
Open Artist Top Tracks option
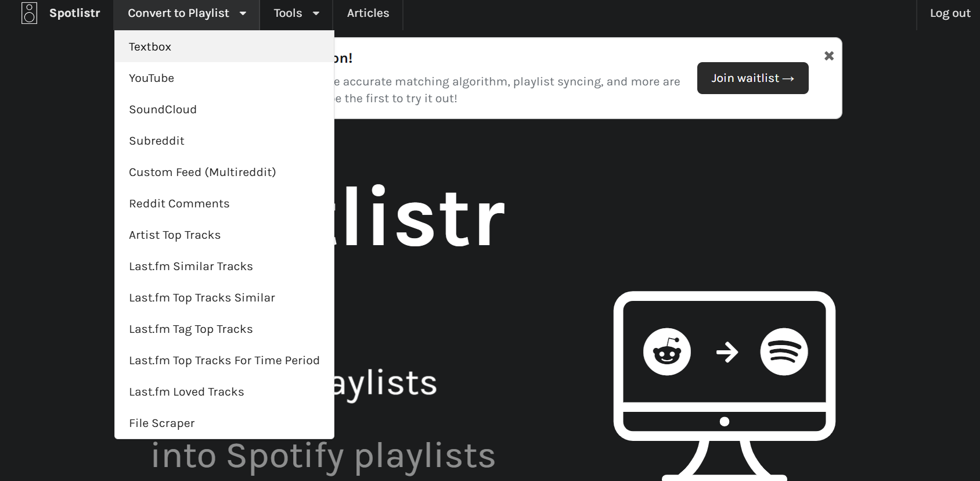point(175,235)
